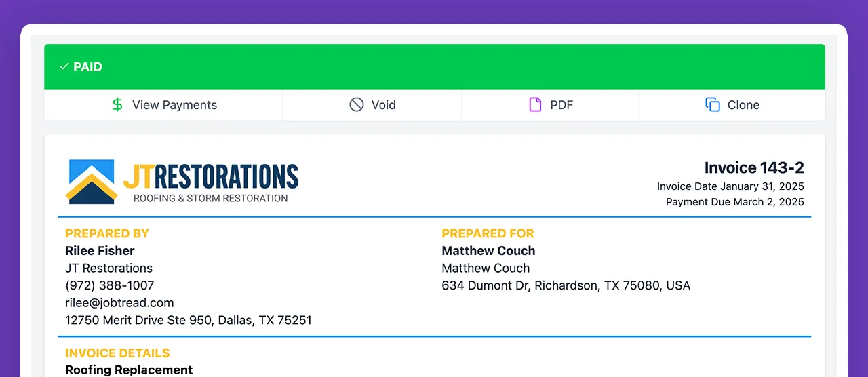Click the rilee@jobtread.com email address
This screenshot has height=377, width=868.
point(119,303)
